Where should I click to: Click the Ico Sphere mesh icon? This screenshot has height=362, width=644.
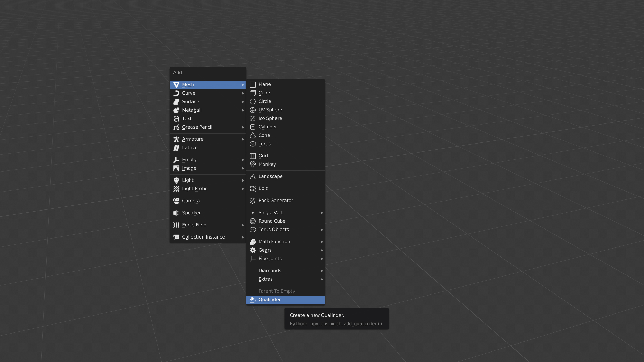[x=253, y=118]
